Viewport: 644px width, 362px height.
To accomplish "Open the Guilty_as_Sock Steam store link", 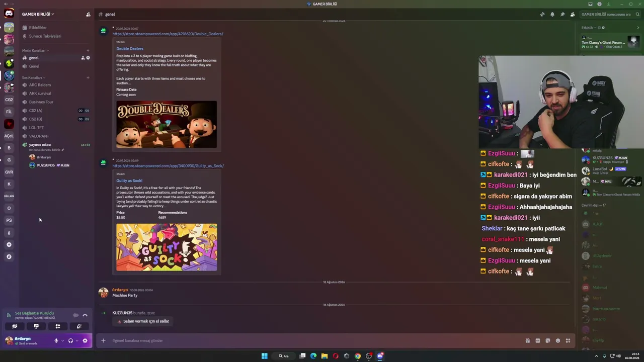I will click(x=168, y=166).
